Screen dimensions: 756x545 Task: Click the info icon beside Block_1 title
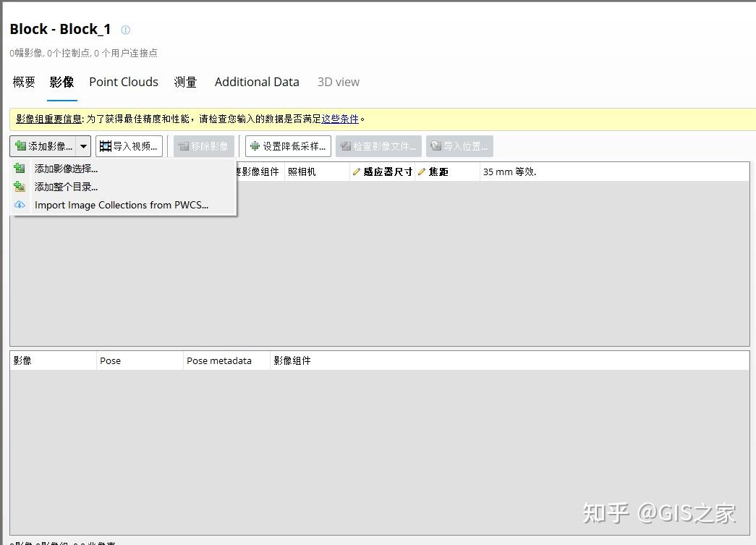[125, 30]
